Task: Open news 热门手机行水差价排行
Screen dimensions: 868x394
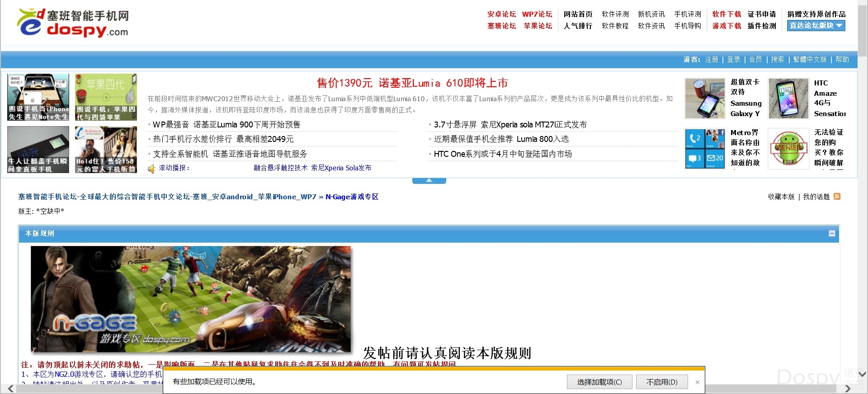Action: [223, 139]
